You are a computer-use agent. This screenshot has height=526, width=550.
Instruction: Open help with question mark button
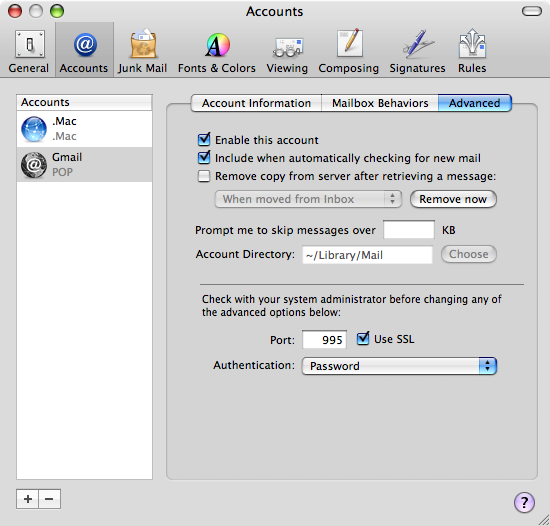[x=524, y=503]
